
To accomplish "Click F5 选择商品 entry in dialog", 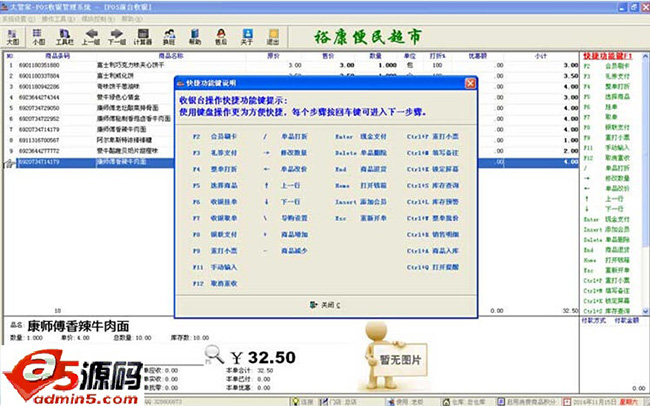I will click(x=216, y=185).
